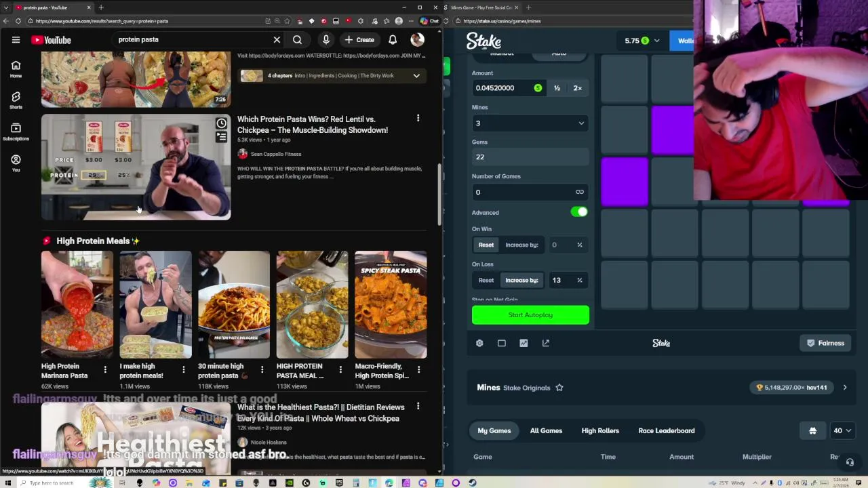
Task: Expand the hov141 top win arrow
Action: pyautogui.click(x=845, y=388)
